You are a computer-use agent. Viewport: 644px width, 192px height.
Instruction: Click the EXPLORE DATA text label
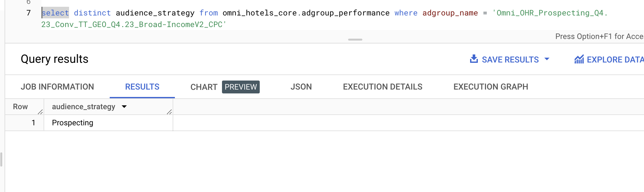pyautogui.click(x=615, y=60)
